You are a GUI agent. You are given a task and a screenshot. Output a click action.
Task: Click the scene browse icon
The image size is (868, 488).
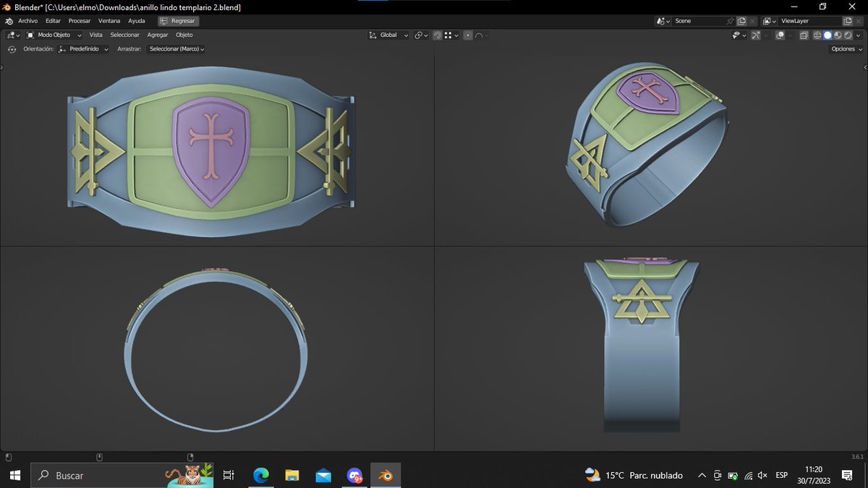[x=663, y=21]
